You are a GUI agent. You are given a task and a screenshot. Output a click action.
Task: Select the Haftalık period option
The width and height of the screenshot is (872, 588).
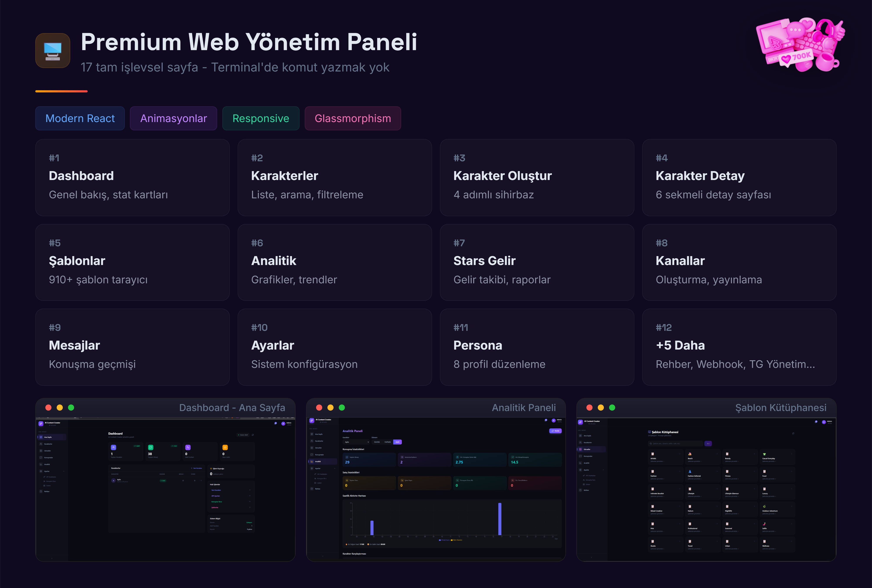pyautogui.click(x=387, y=442)
